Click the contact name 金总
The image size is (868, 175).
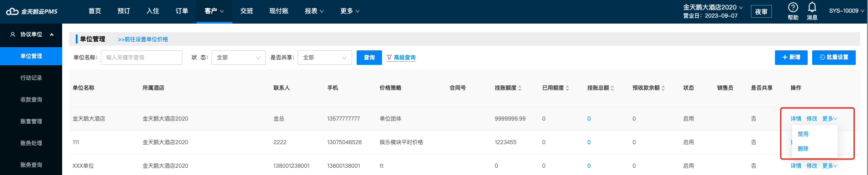click(x=279, y=119)
